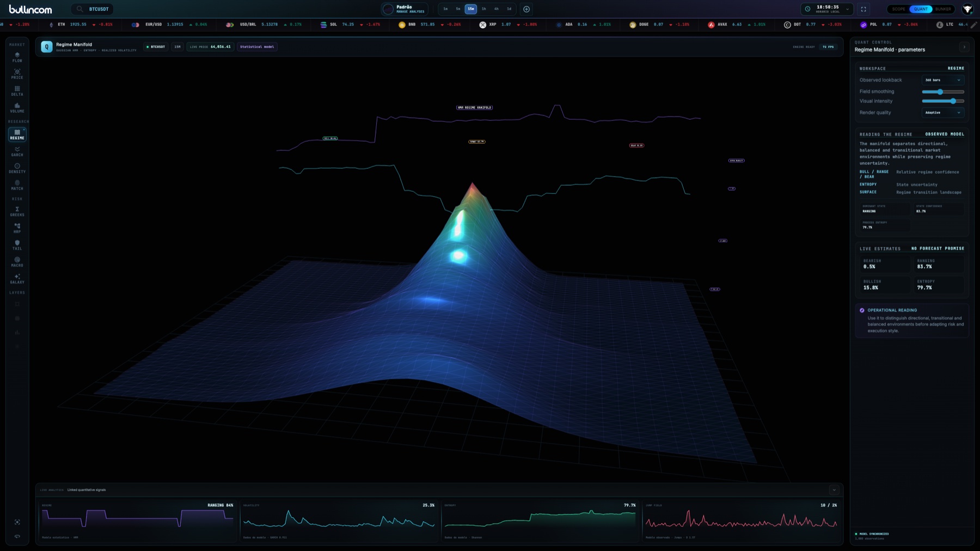The height and width of the screenshot is (551, 980).
Task: Add a new timeframe with plus icon
Action: click(526, 9)
